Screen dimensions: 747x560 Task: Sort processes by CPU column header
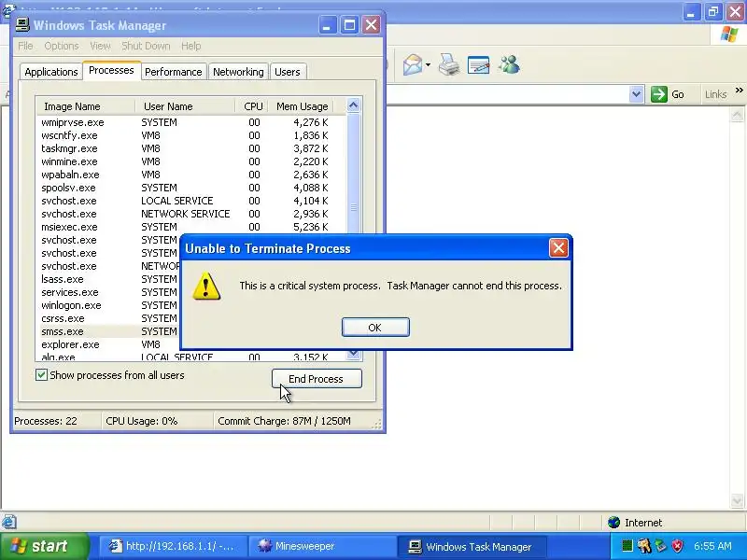pyautogui.click(x=252, y=106)
